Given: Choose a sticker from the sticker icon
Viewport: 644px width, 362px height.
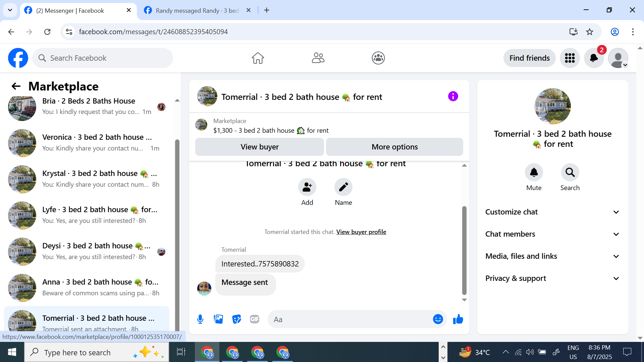Looking at the screenshot, I should click(236, 319).
